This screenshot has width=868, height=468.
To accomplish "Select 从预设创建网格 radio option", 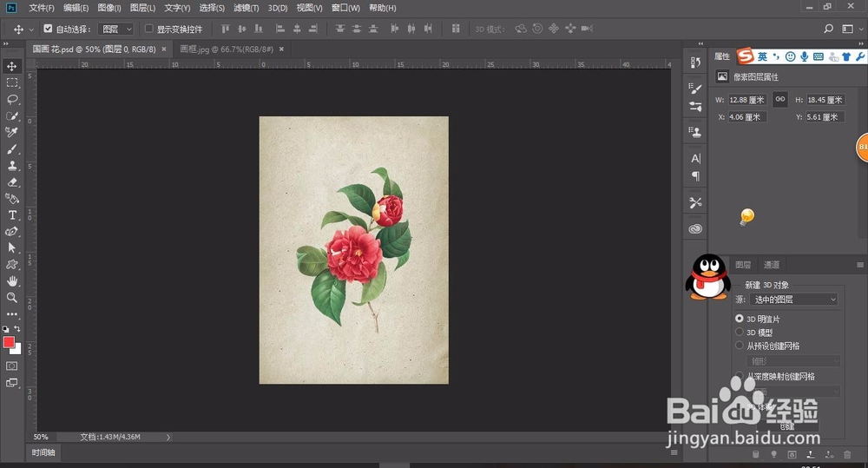I will coord(739,345).
